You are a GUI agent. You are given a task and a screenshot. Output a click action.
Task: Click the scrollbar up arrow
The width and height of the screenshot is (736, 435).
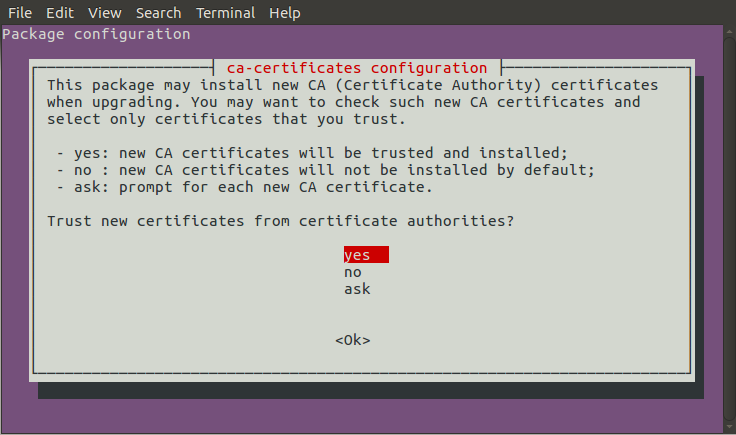tap(729, 31)
